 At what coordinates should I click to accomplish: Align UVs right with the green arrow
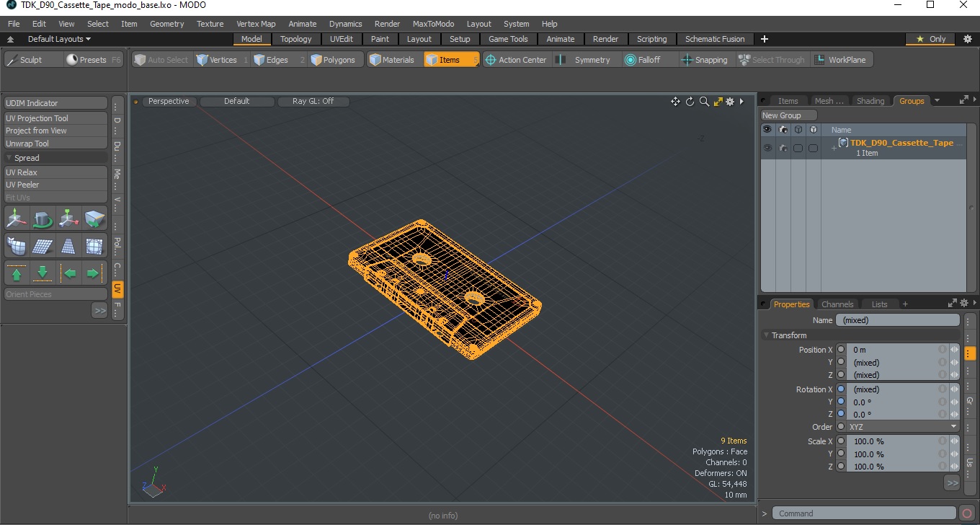[x=94, y=273]
